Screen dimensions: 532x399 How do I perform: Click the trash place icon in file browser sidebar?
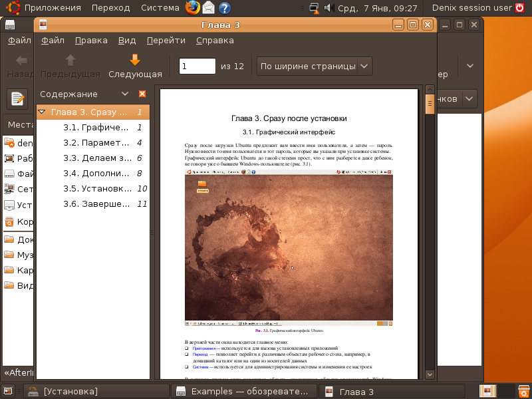(9, 221)
